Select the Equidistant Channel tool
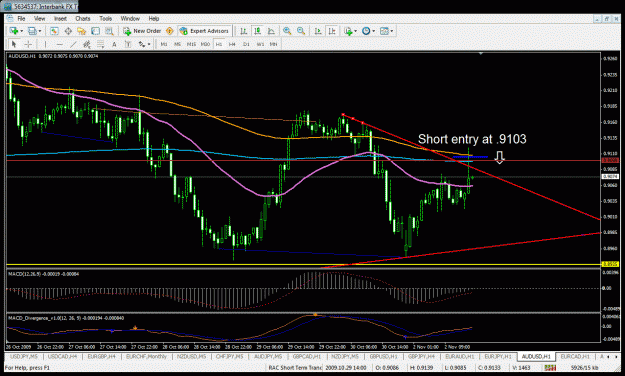625x376 pixels. click(x=86, y=44)
